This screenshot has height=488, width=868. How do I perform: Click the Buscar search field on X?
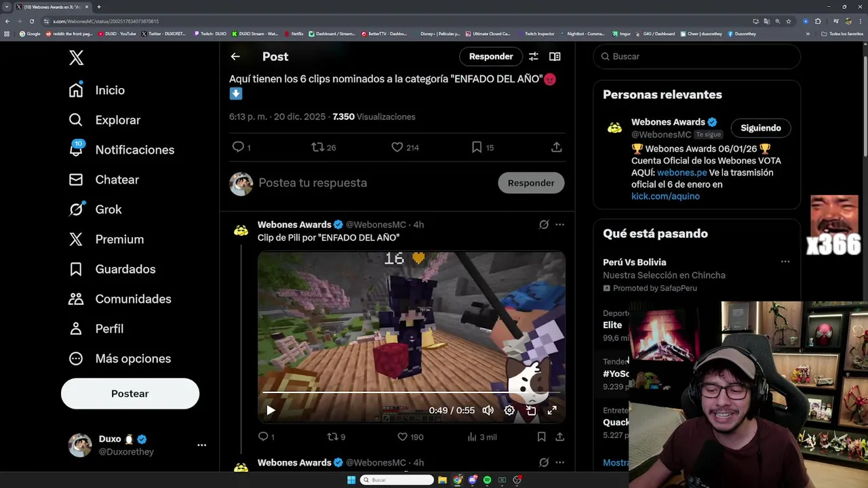(x=697, y=56)
